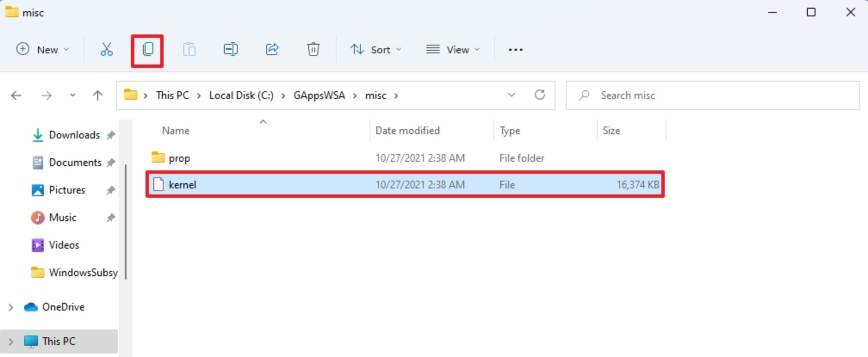Click the Delete trash can icon

pos(313,49)
